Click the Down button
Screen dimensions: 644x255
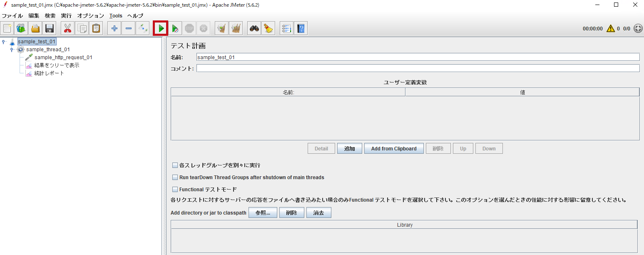point(489,149)
